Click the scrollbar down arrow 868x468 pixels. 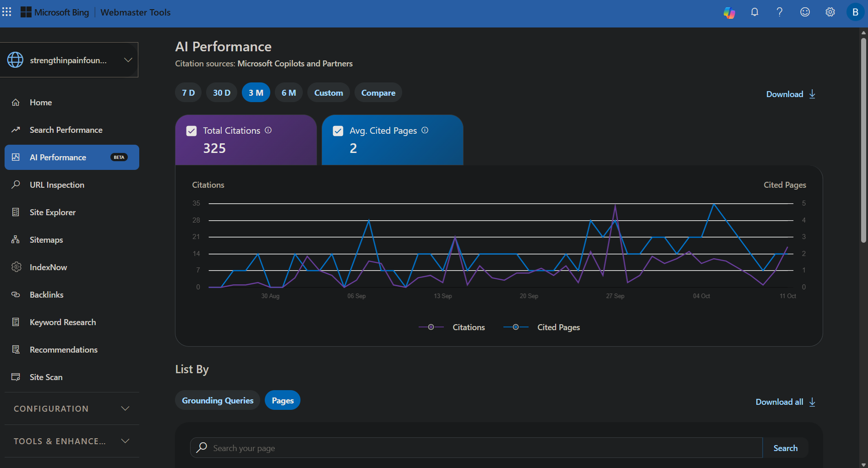(x=864, y=464)
